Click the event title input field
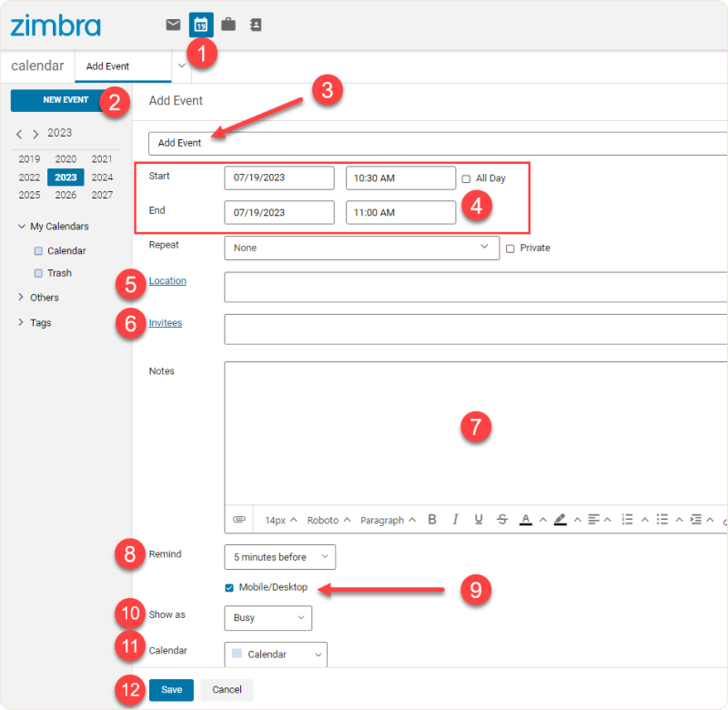The height and width of the screenshot is (710, 728). point(438,144)
